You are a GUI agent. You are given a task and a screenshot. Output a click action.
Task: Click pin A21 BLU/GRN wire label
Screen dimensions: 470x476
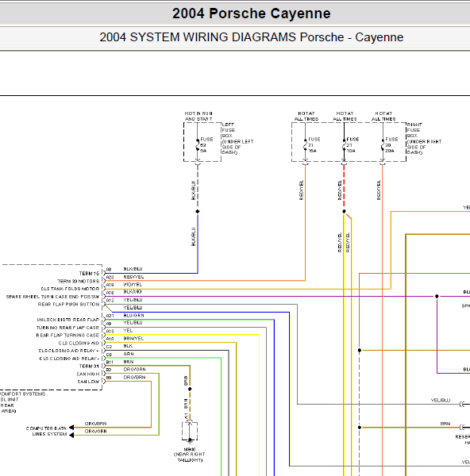(x=133, y=316)
